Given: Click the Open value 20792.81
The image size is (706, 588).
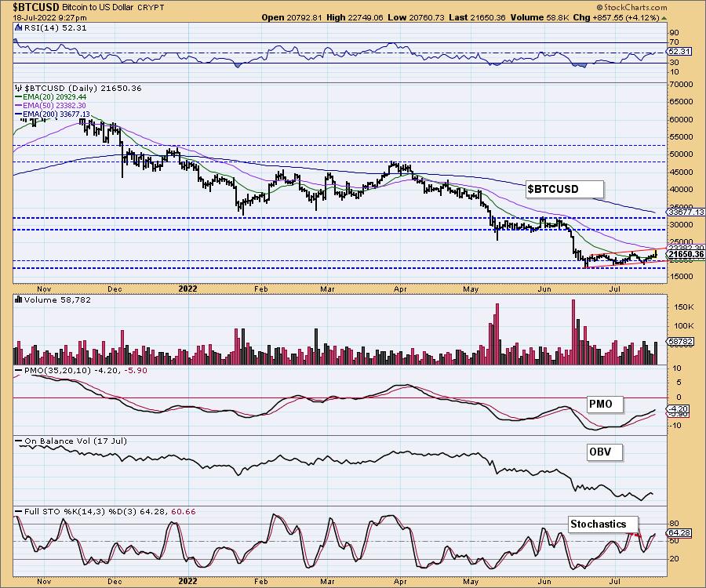Looking at the screenshot, I should 305,18.
